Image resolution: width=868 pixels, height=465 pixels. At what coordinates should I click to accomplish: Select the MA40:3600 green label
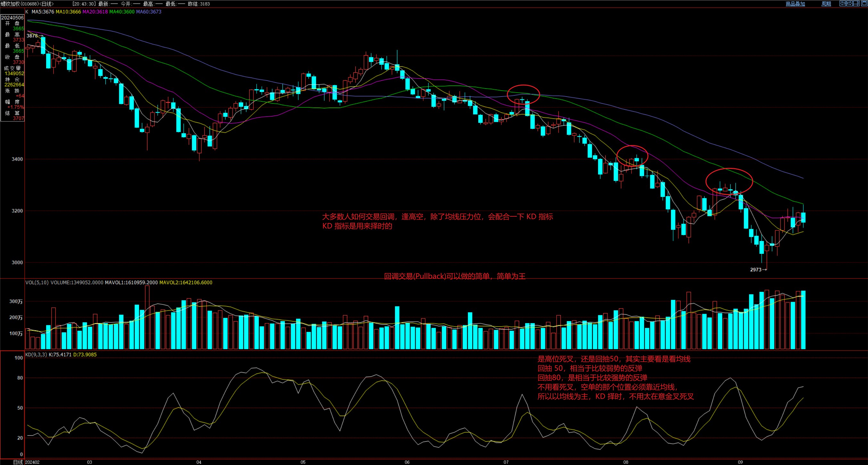[122, 12]
